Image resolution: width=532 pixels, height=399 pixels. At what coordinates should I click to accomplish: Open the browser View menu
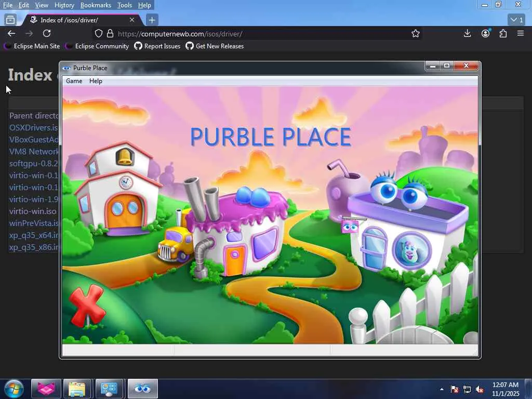(42, 5)
